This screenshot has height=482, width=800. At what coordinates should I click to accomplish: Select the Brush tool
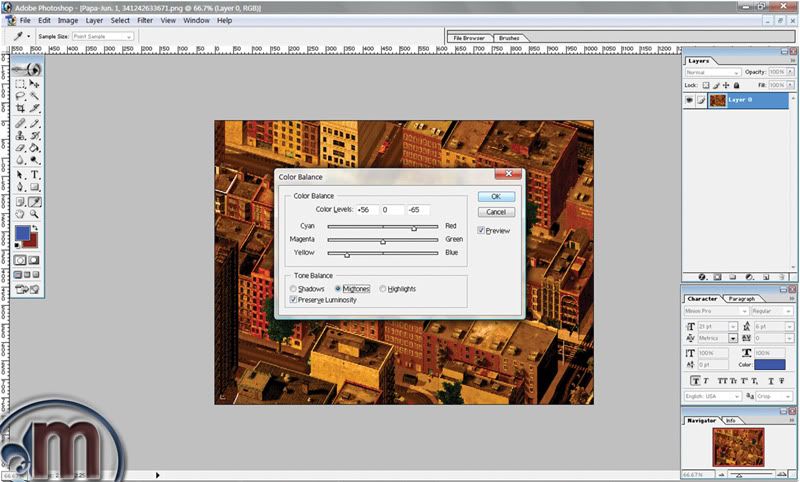click(34, 123)
